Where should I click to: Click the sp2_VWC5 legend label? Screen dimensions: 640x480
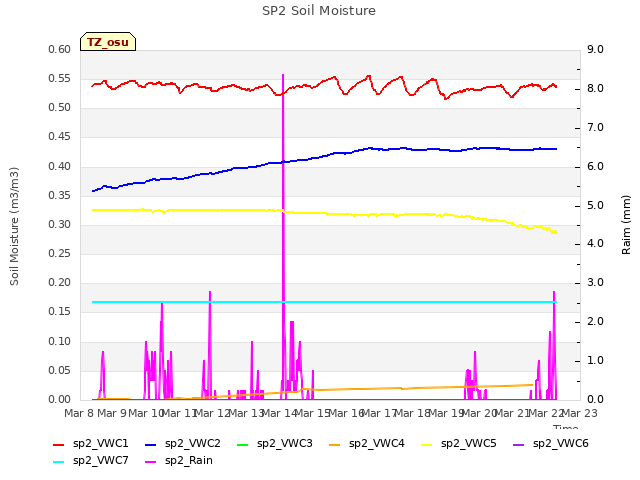(x=469, y=444)
